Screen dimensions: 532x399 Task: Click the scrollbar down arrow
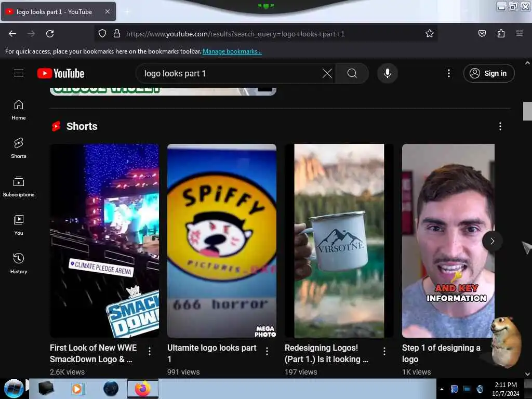(527, 374)
